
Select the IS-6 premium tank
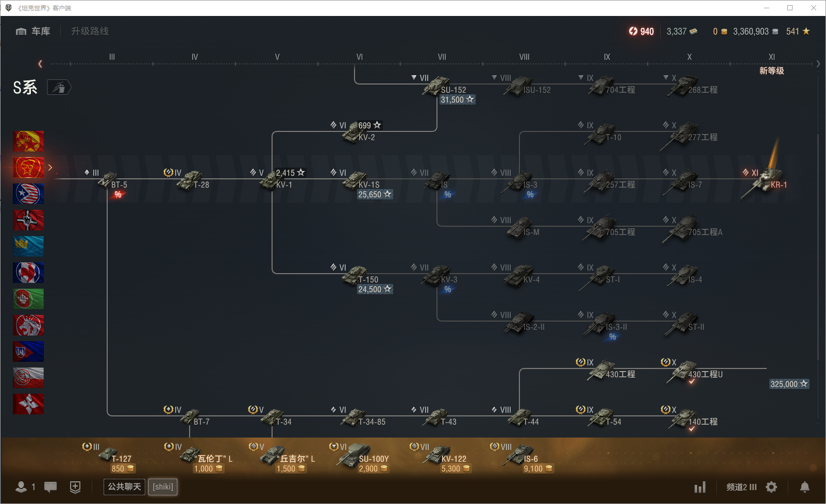(x=522, y=458)
